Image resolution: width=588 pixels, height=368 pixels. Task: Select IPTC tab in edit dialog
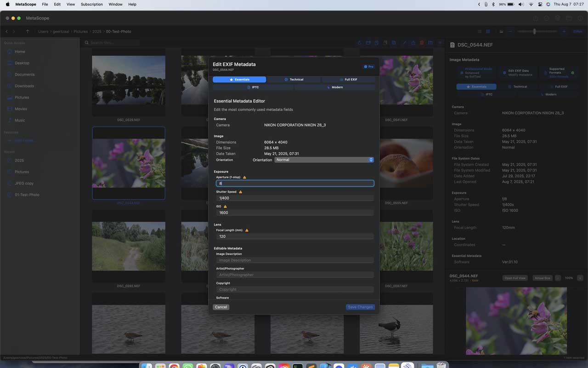253,87
